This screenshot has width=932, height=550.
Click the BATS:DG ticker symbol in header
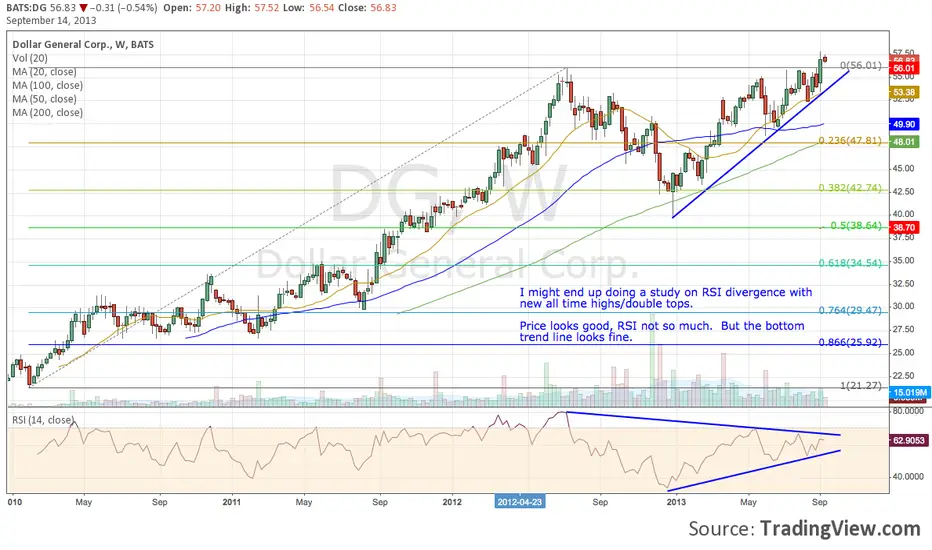click(x=28, y=8)
